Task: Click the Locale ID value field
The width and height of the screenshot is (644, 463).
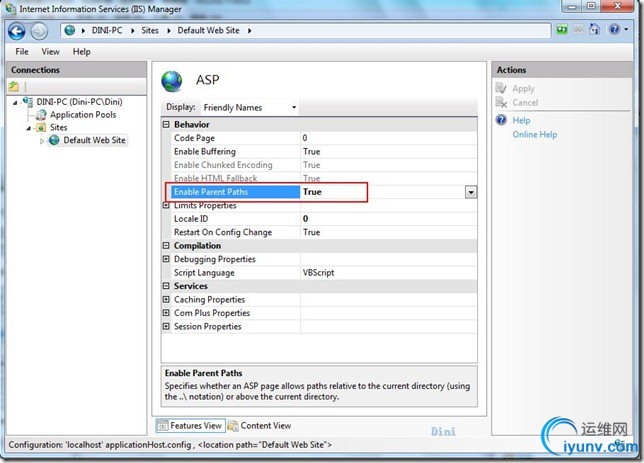Action: (389, 219)
